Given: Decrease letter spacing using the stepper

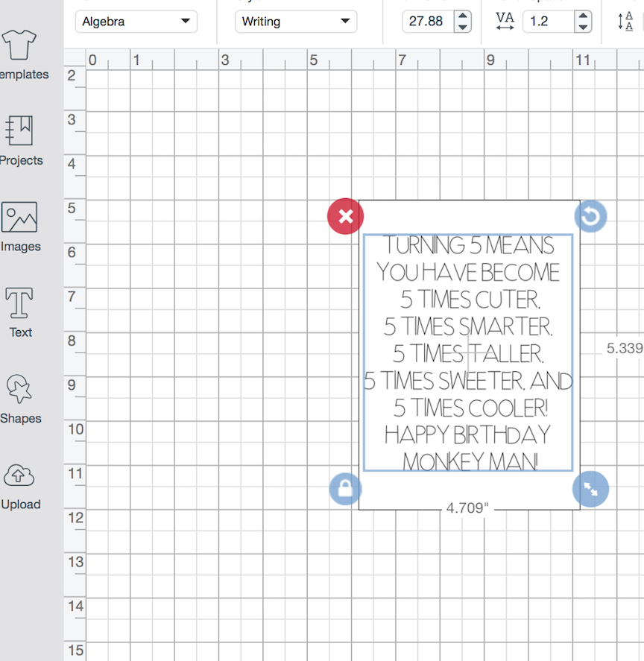Looking at the screenshot, I should 582,27.
